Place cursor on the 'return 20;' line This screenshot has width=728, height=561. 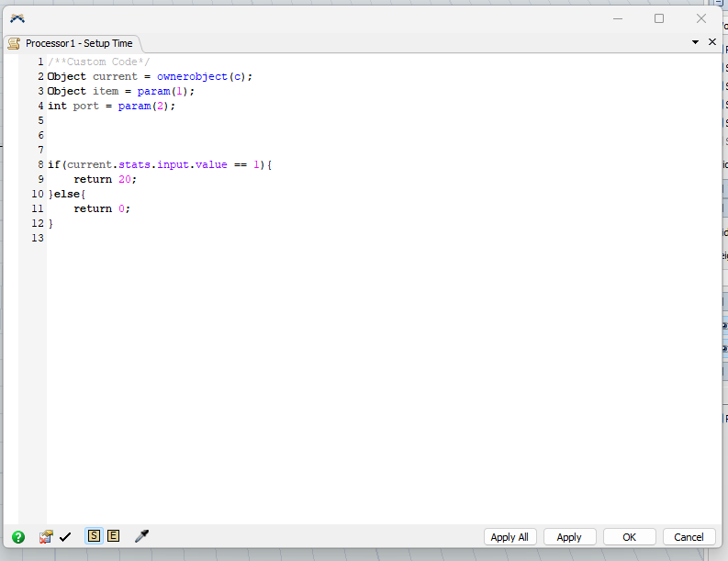point(106,179)
